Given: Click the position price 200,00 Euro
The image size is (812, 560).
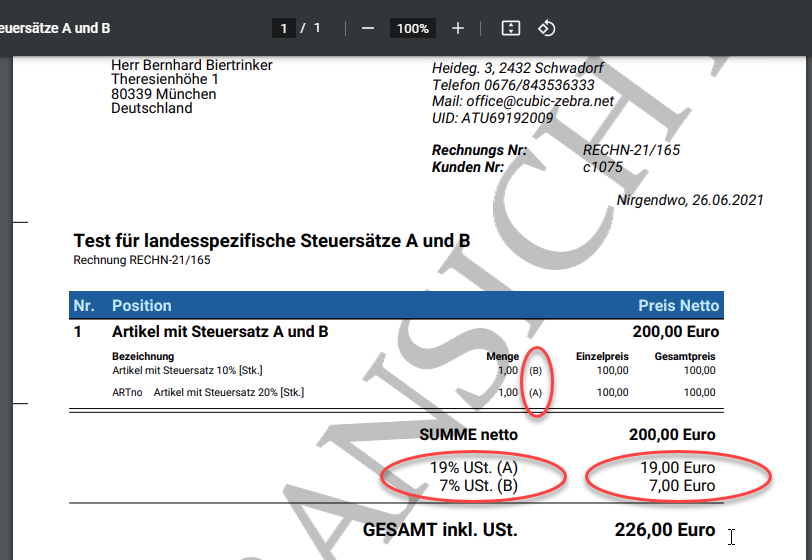Looking at the screenshot, I should [676, 332].
